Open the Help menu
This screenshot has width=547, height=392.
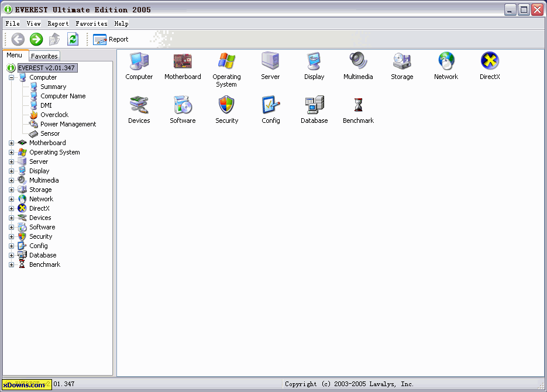pos(122,24)
